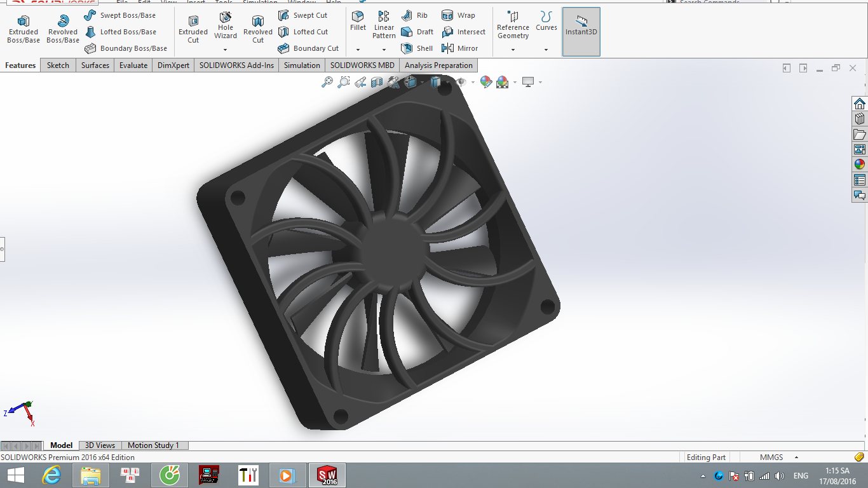Open SOLIDWORKS Forum task pane icon
The width and height of the screenshot is (868, 488).
coord(860,195)
